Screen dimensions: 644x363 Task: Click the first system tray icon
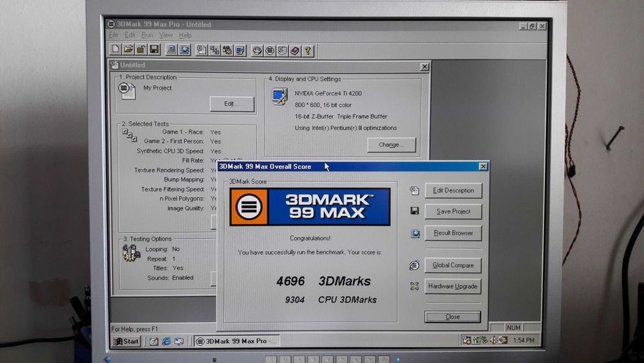click(466, 340)
